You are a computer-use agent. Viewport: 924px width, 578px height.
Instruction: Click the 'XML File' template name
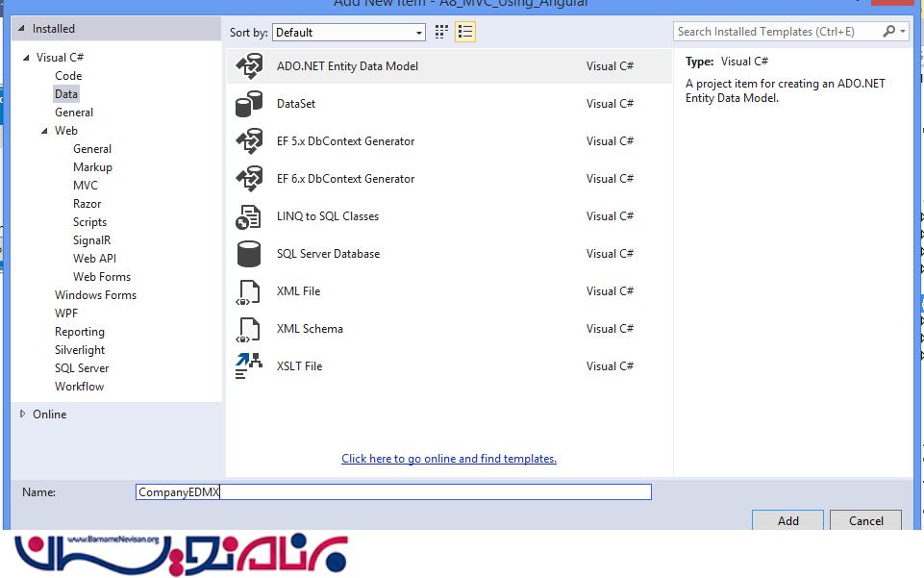[x=299, y=291]
